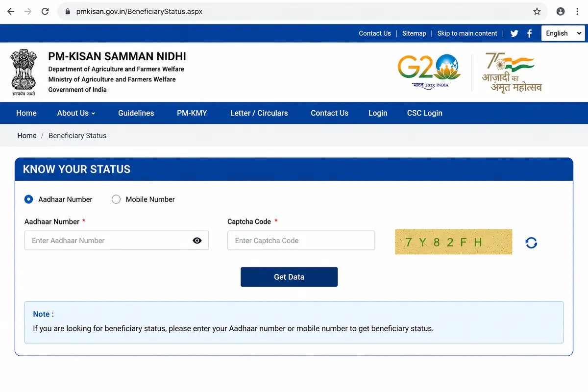This screenshot has width=588, height=392.
Task: Open the Login menu item
Action: (x=378, y=113)
